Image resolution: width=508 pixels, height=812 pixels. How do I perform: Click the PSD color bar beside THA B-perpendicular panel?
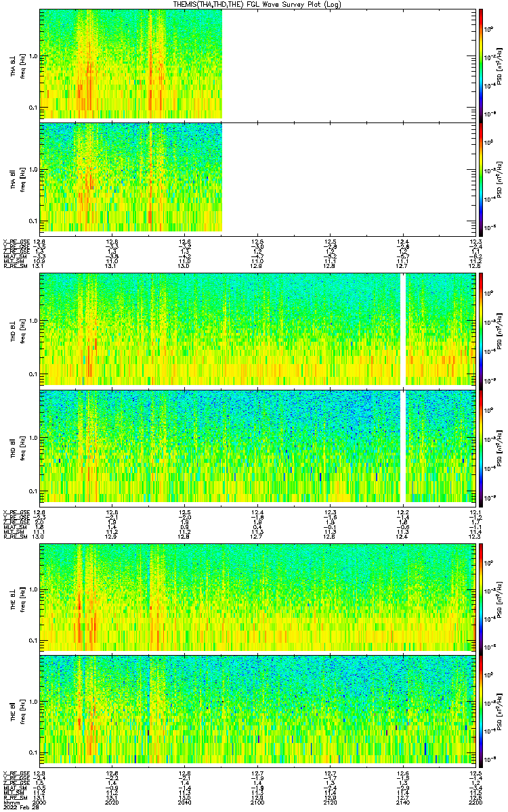480,64
